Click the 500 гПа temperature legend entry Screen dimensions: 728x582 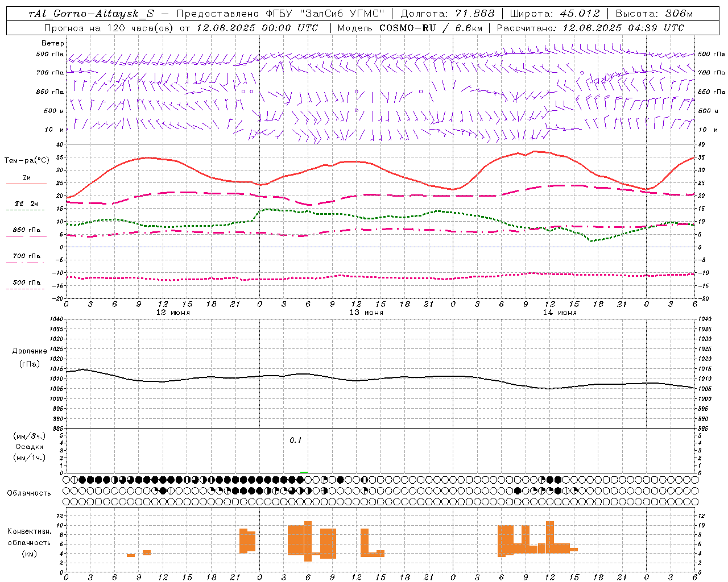pos(27,282)
